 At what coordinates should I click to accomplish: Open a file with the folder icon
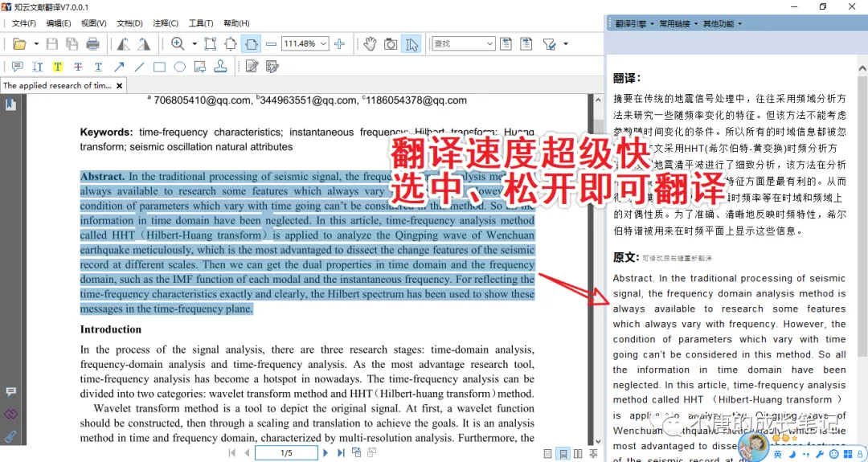coord(19,43)
